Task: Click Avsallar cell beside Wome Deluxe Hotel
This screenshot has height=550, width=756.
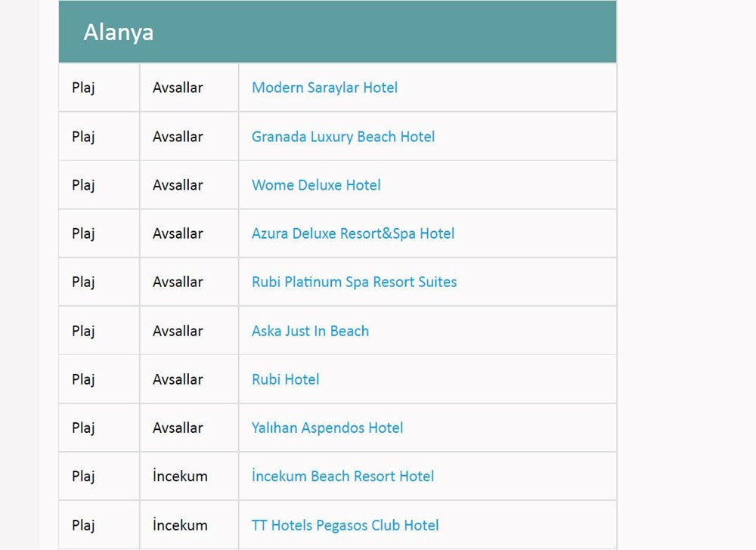Action: pyautogui.click(x=178, y=185)
